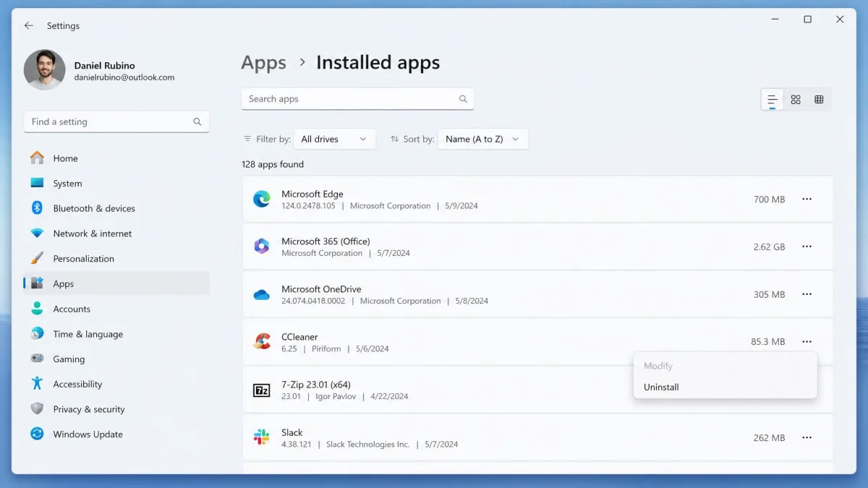Switch to grid view layout
Viewport: 868px width, 488px height.
[796, 100]
